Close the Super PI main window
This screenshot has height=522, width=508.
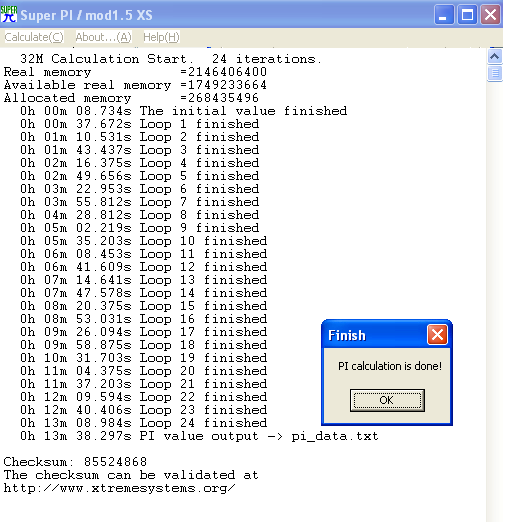[x=490, y=15]
